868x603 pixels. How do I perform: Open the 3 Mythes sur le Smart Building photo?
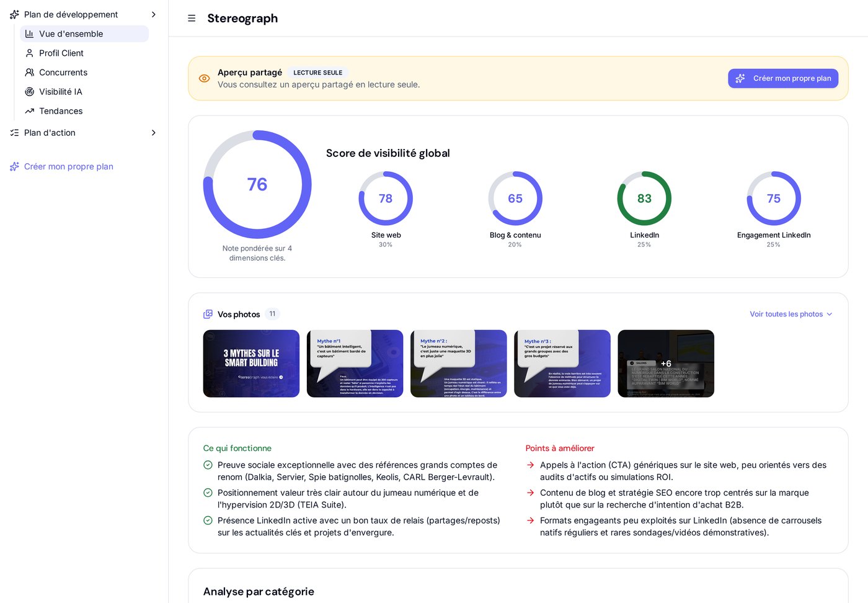point(251,364)
